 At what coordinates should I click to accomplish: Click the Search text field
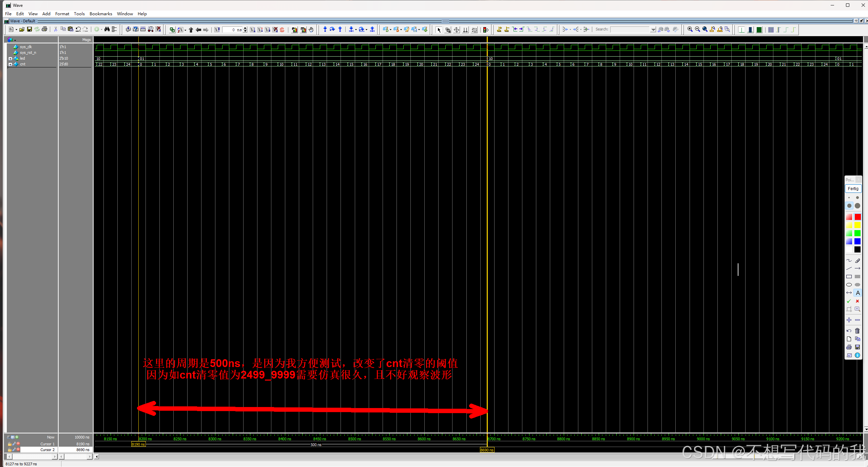(x=630, y=29)
